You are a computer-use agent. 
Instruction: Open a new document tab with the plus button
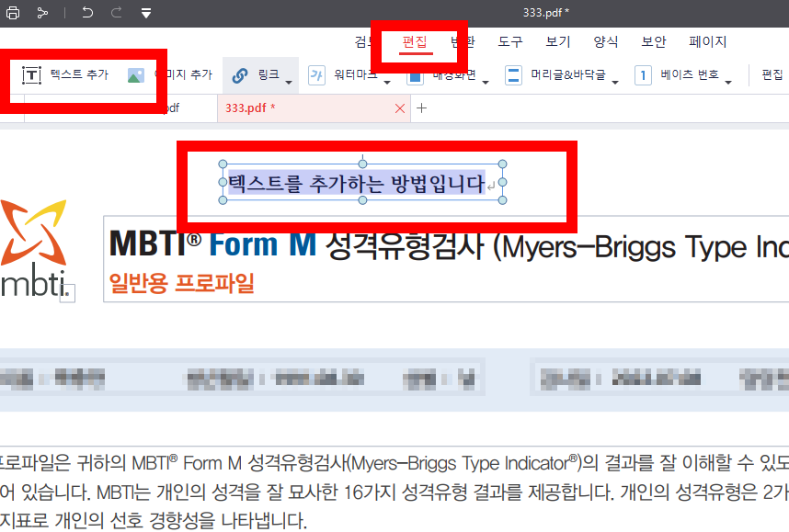421,108
